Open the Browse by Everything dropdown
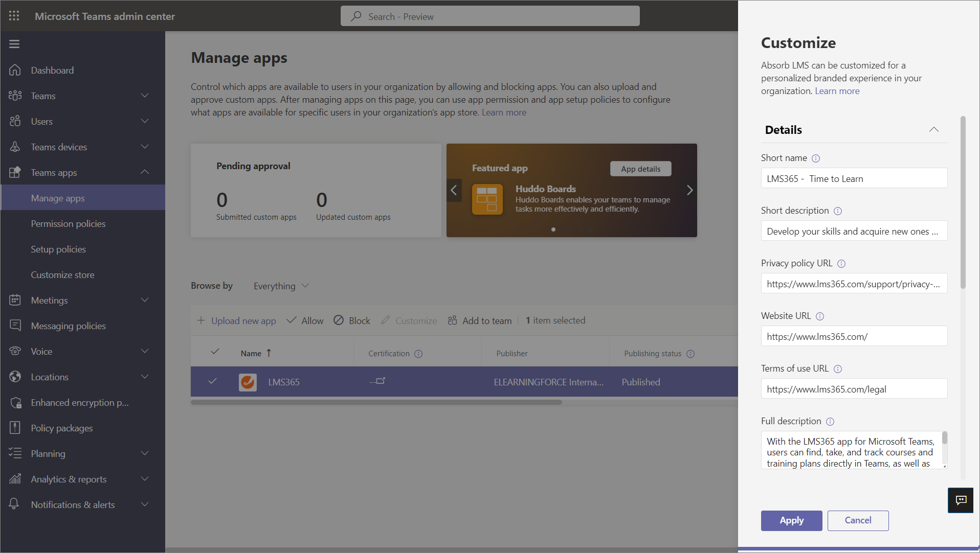This screenshot has width=980, height=553. (281, 286)
